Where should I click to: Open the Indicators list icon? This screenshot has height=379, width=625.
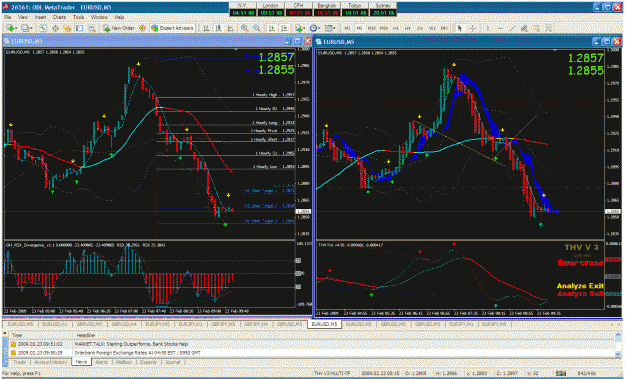click(x=298, y=28)
